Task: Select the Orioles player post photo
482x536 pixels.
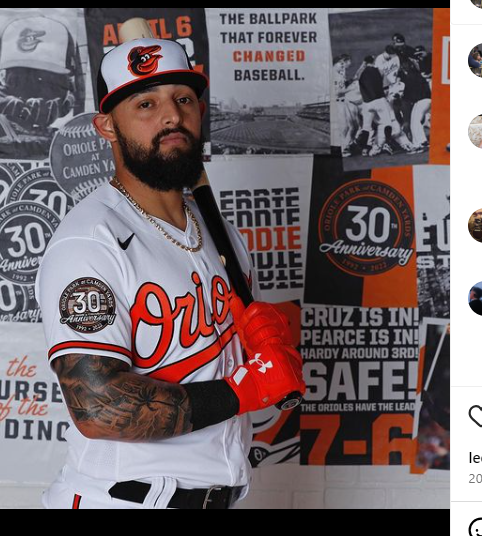Action: 225,258
